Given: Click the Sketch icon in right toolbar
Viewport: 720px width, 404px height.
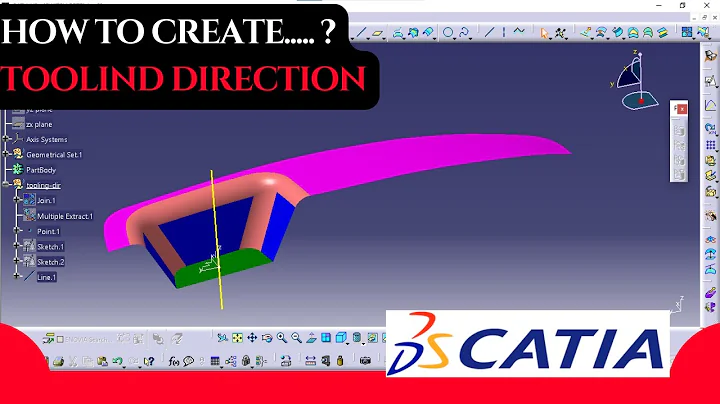Looking at the screenshot, I should (x=710, y=81).
